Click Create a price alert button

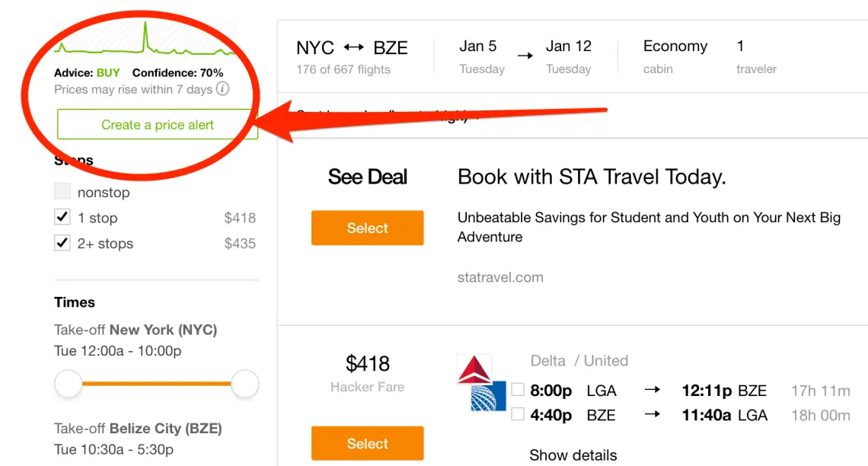pos(157,125)
